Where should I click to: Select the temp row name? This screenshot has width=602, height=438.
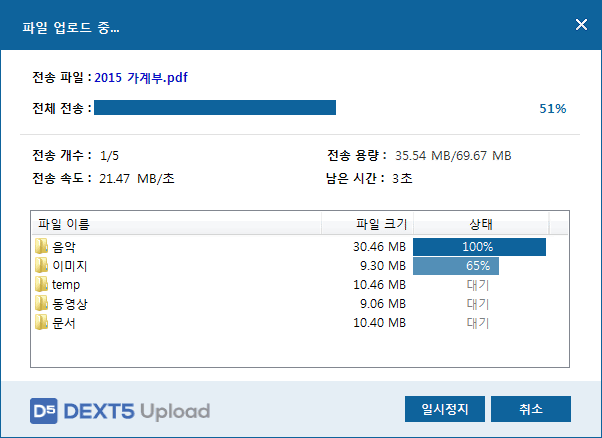(x=66, y=285)
